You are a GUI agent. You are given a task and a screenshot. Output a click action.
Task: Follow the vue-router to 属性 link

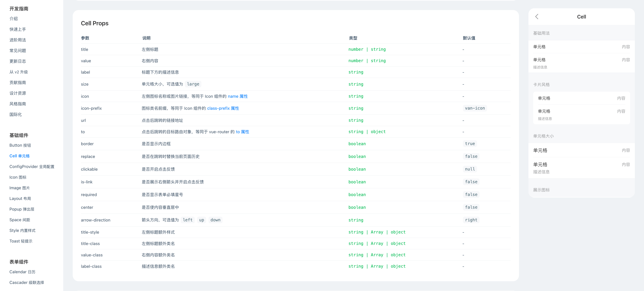[242, 132]
